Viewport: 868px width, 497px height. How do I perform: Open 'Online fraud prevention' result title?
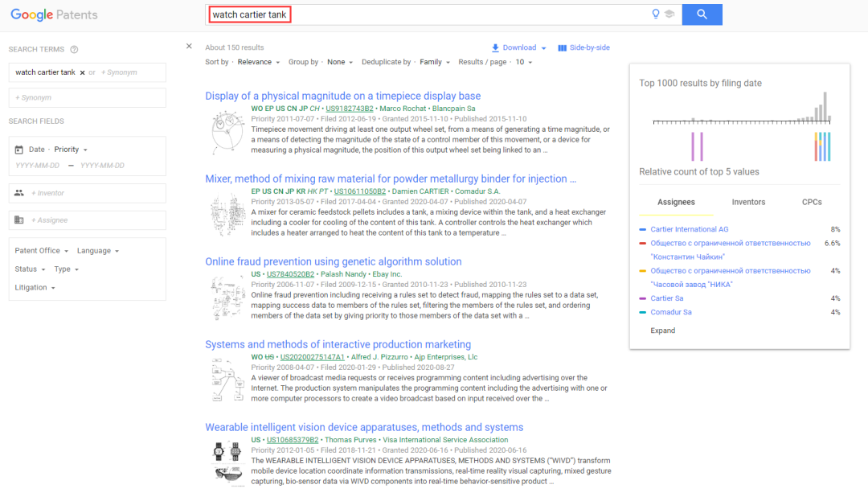(334, 261)
